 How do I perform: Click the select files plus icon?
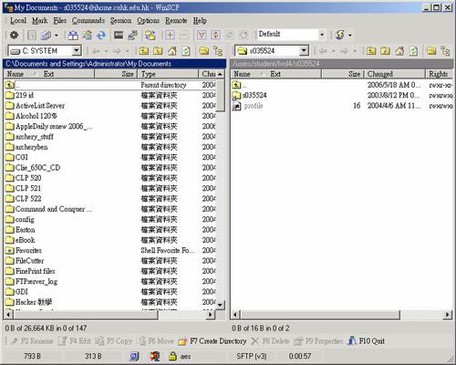(x=170, y=35)
